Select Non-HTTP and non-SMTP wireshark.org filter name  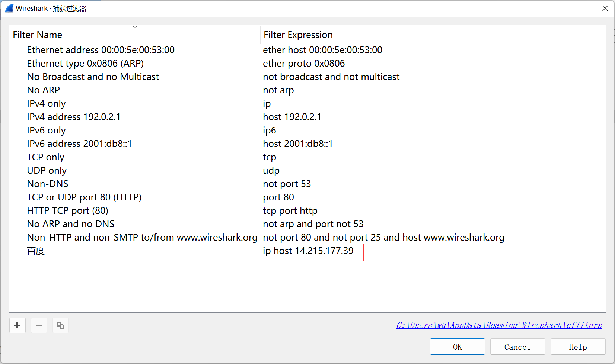coord(142,238)
